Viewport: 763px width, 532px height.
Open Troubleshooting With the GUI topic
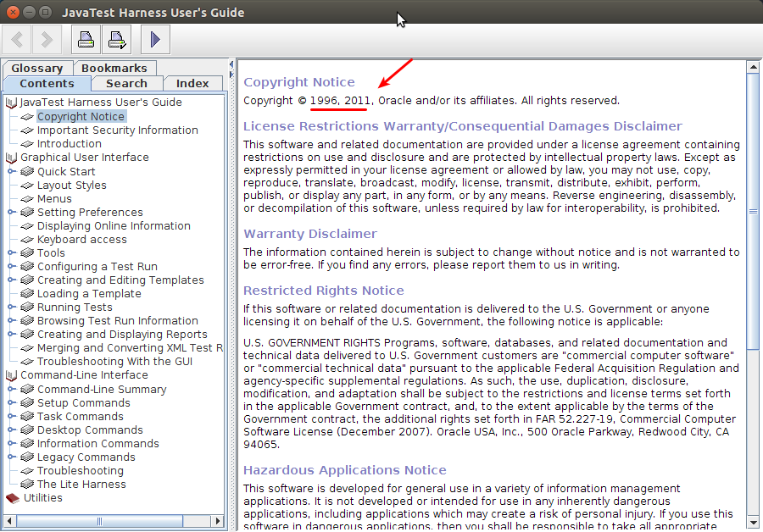coord(114,362)
